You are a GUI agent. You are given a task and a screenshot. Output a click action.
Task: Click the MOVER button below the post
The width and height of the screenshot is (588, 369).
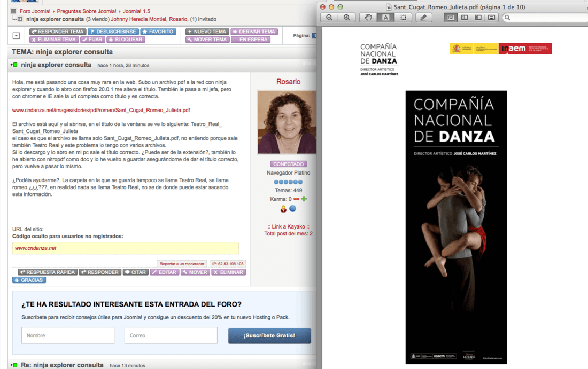195,272
